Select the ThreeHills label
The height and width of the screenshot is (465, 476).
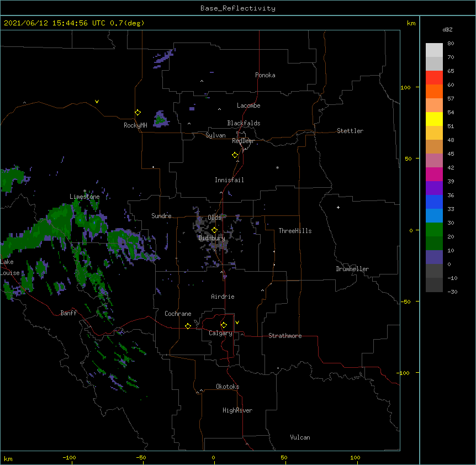(x=295, y=231)
